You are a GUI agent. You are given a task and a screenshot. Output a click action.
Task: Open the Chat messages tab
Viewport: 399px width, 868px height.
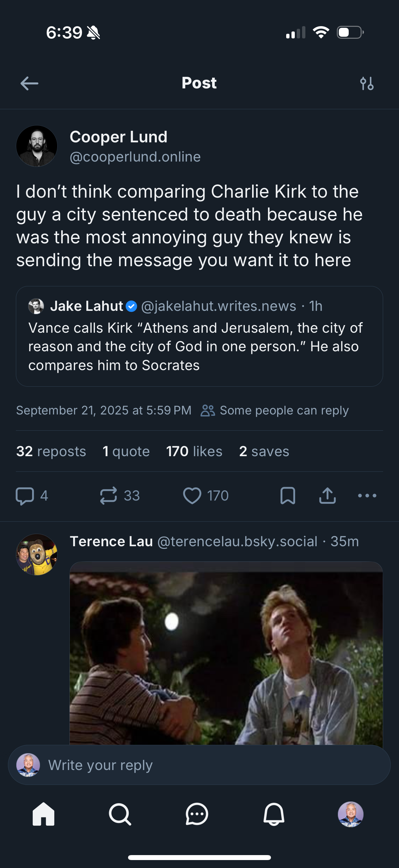click(197, 814)
